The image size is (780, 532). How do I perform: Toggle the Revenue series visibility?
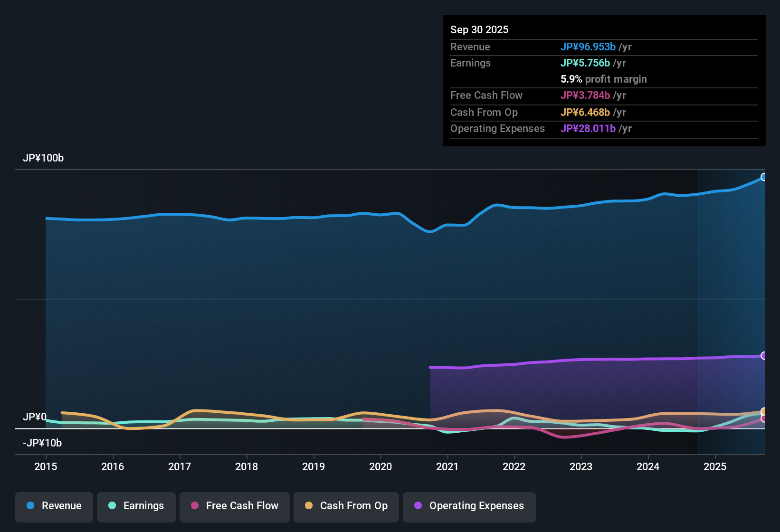(54, 506)
